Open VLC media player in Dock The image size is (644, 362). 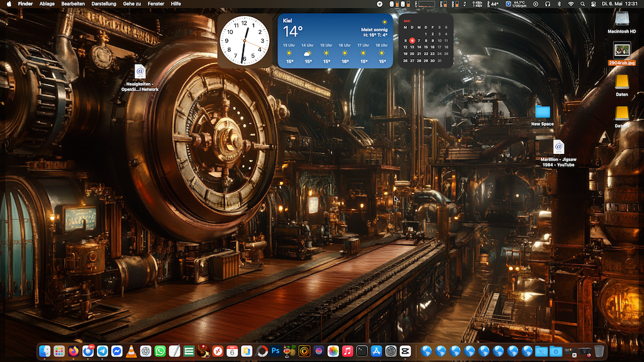click(x=131, y=351)
